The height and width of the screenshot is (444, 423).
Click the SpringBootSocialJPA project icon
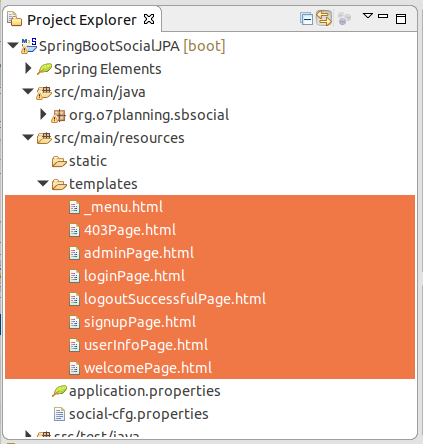[29, 46]
